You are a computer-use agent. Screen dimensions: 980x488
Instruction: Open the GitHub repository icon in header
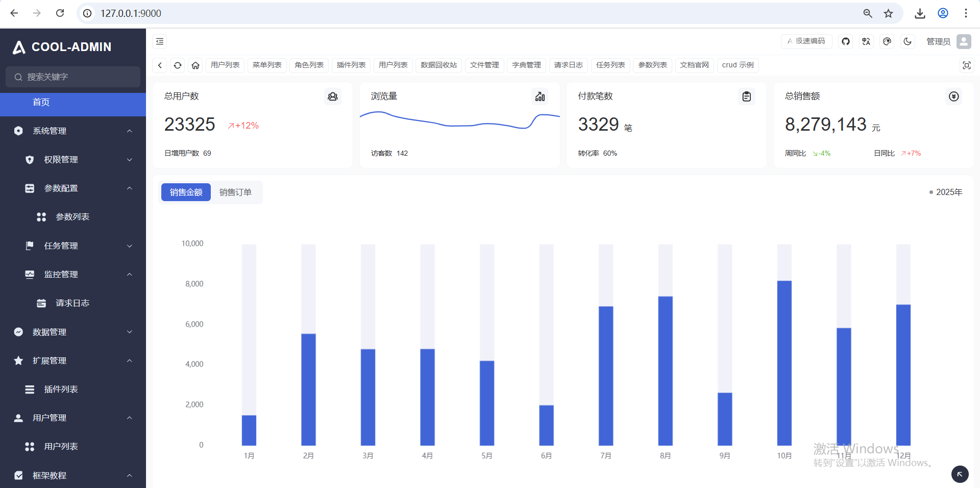(845, 41)
